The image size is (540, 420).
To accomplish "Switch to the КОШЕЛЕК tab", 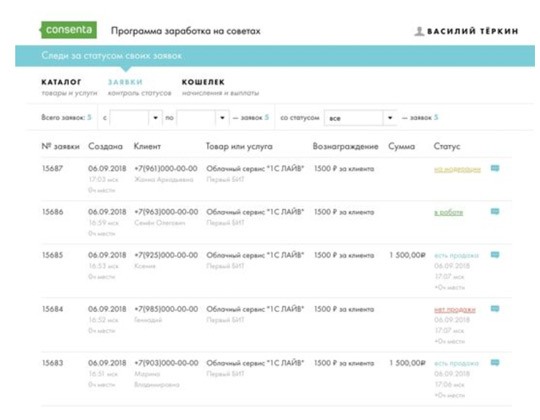I will point(220,87).
